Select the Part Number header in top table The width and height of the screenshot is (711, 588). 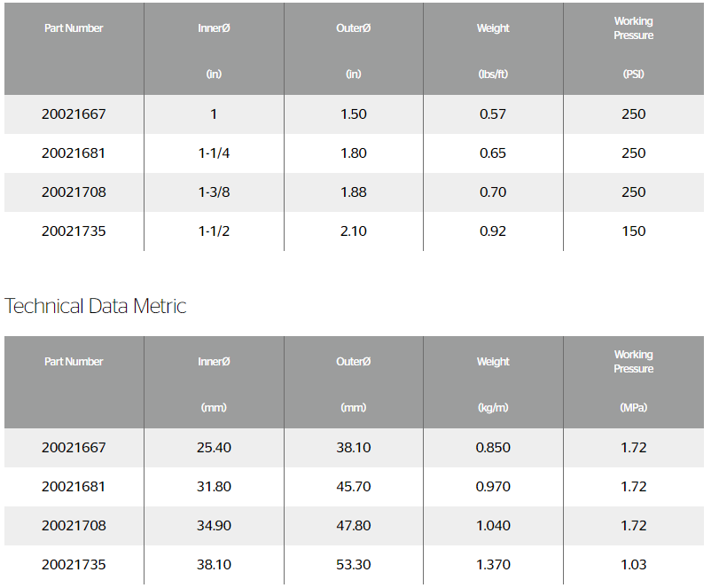pos(74,28)
